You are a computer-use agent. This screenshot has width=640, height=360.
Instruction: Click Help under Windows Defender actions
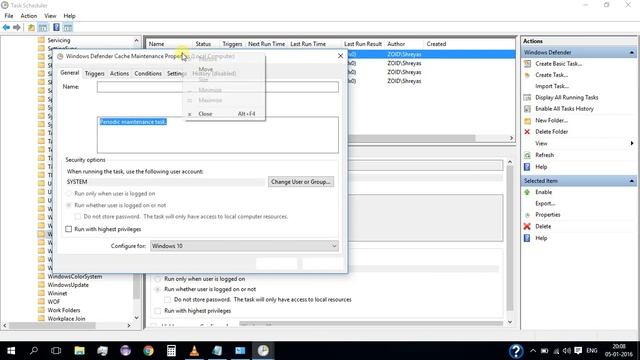tap(541, 167)
